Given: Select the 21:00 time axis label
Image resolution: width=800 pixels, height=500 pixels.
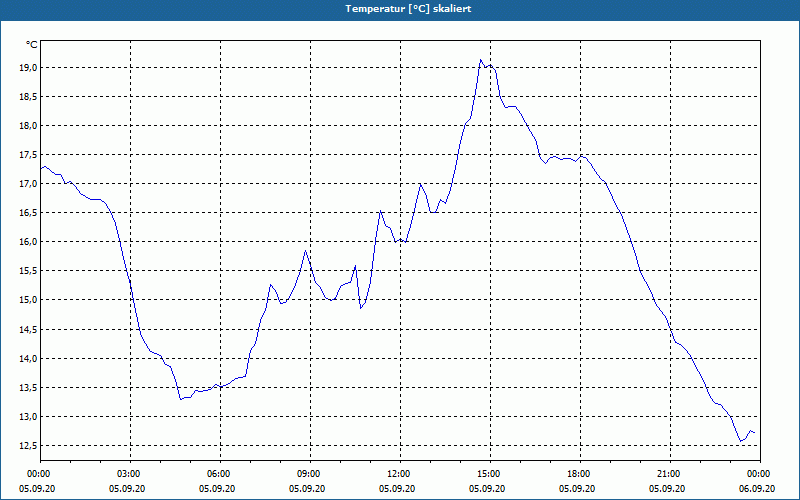Looking at the screenshot, I should point(670,474).
